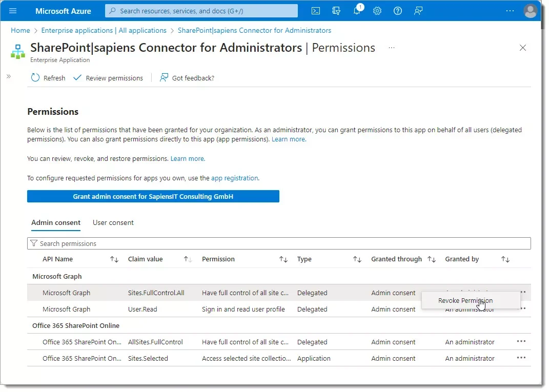This screenshot has height=392, width=549.
Task: Open the top bar Feedback icon
Action: 418,11
